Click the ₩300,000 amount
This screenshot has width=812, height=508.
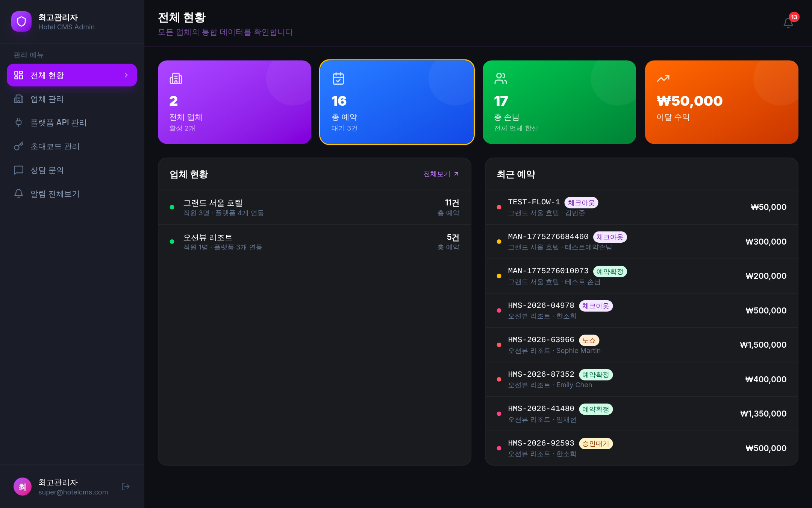tap(766, 242)
